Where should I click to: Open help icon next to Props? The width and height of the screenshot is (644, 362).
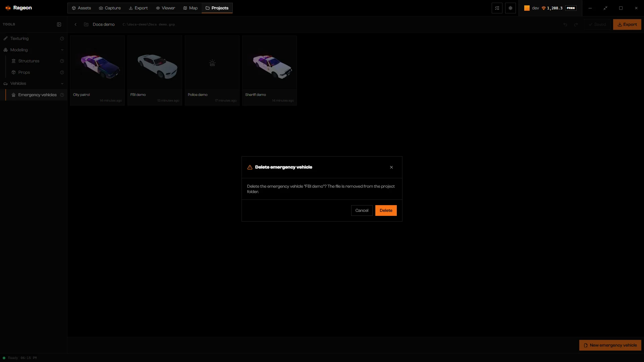click(62, 72)
